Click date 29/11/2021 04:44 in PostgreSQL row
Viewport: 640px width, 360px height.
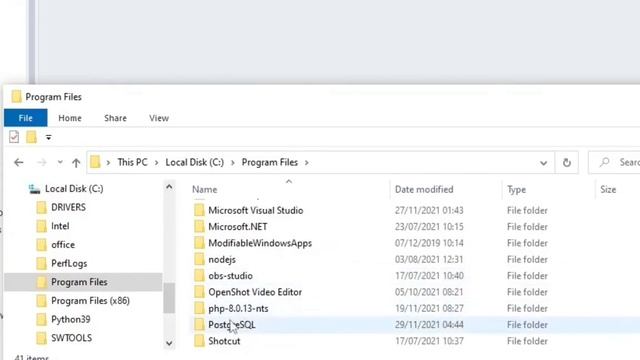[429, 325]
